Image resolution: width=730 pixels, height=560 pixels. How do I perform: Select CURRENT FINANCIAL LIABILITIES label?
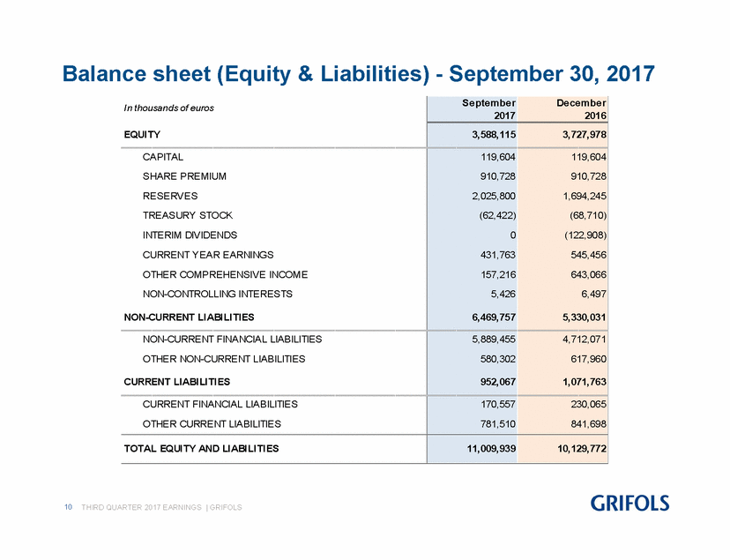tap(220, 404)
